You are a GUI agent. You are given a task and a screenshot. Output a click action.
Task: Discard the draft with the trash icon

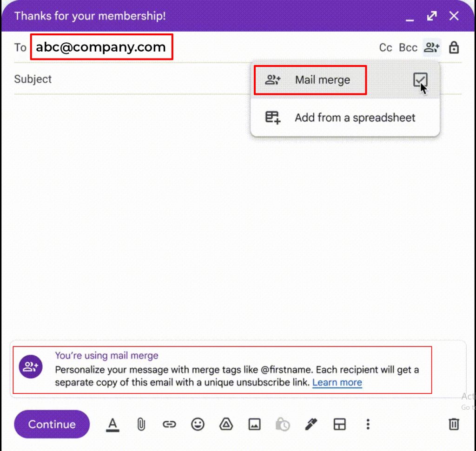pos(453,424)
